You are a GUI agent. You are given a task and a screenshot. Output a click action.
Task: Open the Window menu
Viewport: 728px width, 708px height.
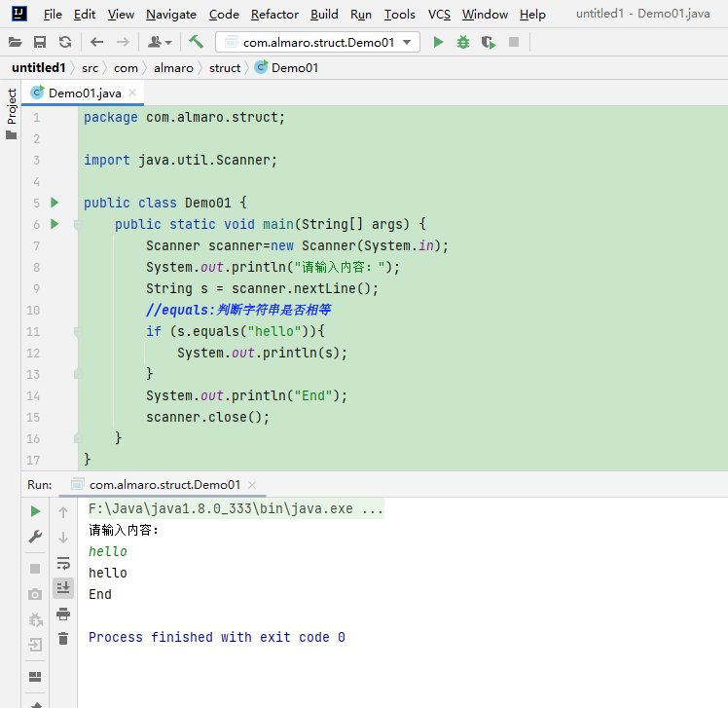[x=485, y=15]
